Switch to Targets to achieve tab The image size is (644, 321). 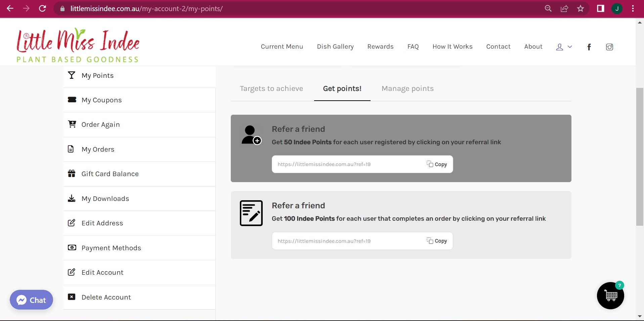(271, 89)
